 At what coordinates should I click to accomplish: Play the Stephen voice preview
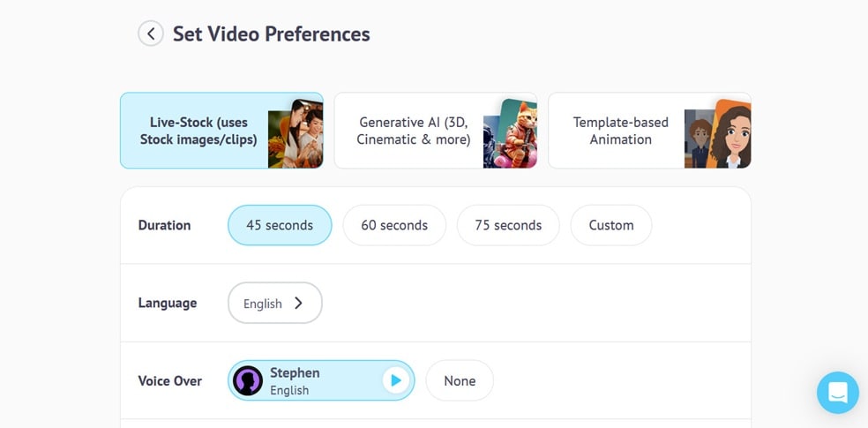[x=395, y=381]
